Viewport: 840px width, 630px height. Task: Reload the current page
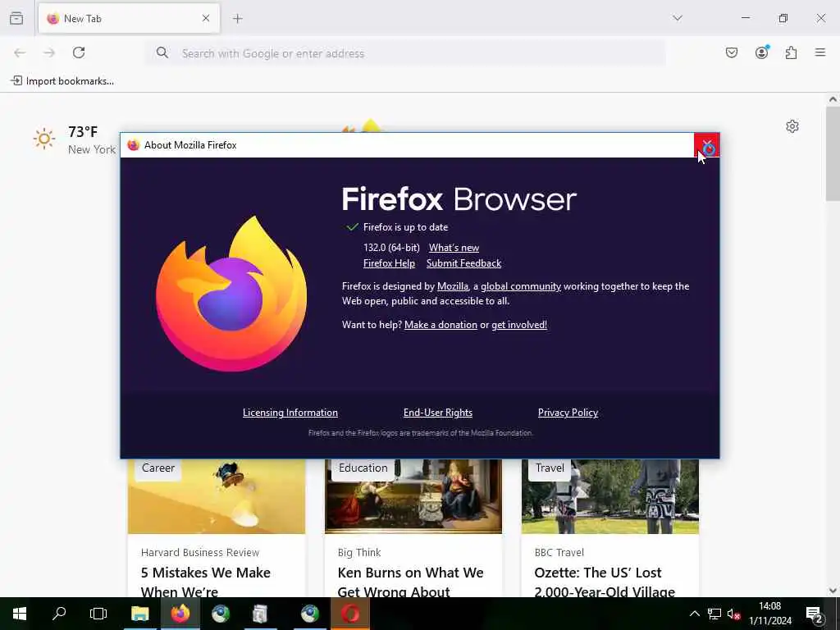tap(79, 52)
